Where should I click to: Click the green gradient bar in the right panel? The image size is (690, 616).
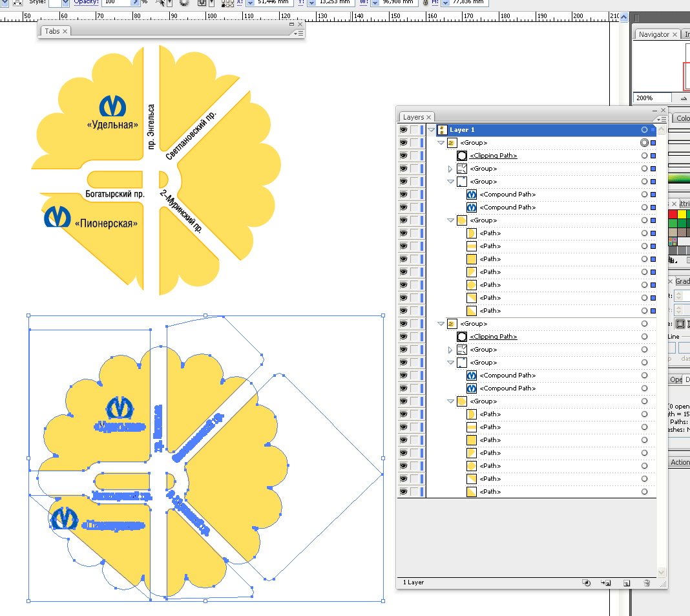pos(679,178)
